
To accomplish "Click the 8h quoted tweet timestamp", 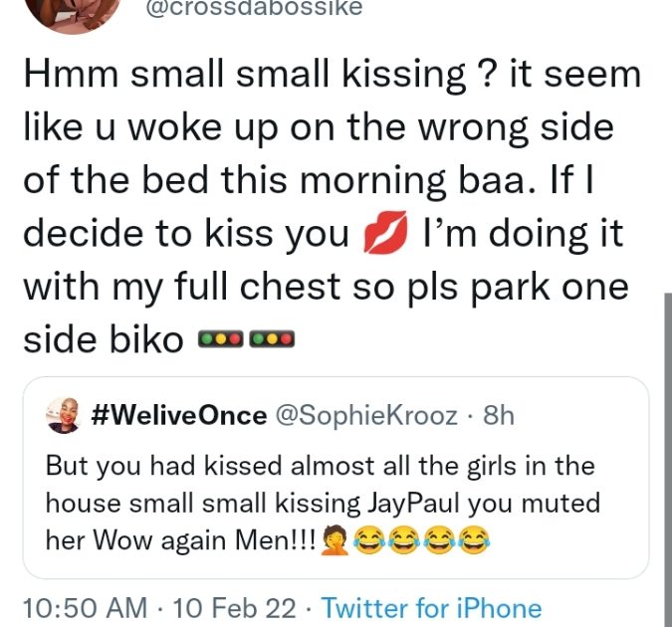I will tap(498, 416).
